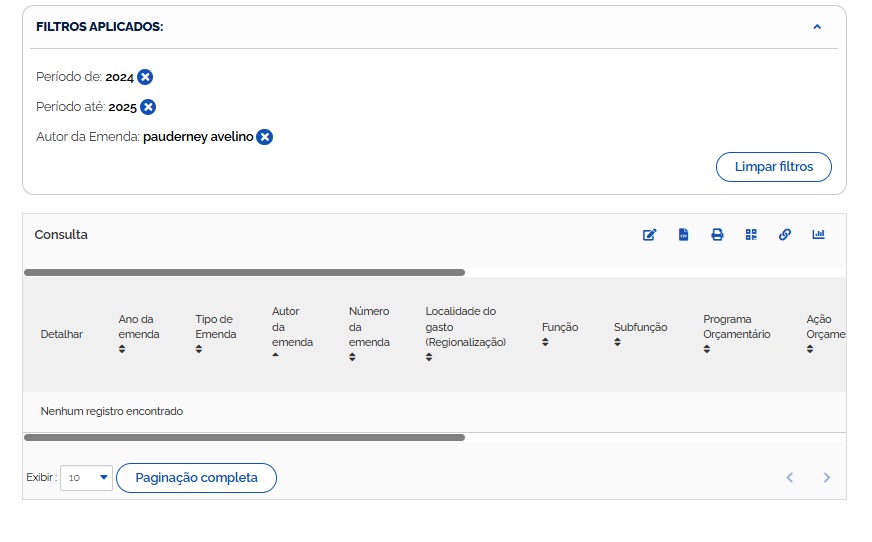Click the Limpar filtros button
The image size is (872, 542).
point(773,167)
